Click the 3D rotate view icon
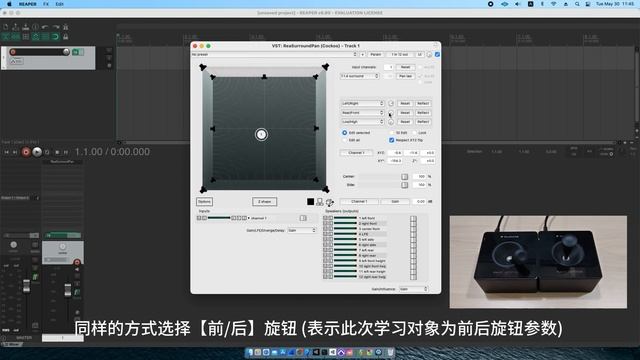640x360 pixels. [x=329, y=202]
